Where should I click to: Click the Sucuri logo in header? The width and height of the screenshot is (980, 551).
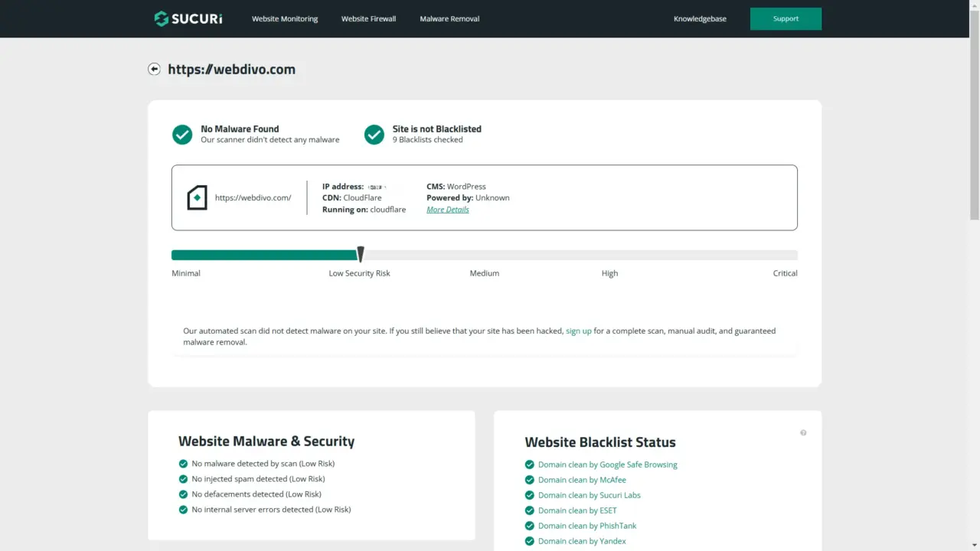[x=188, y=19]
